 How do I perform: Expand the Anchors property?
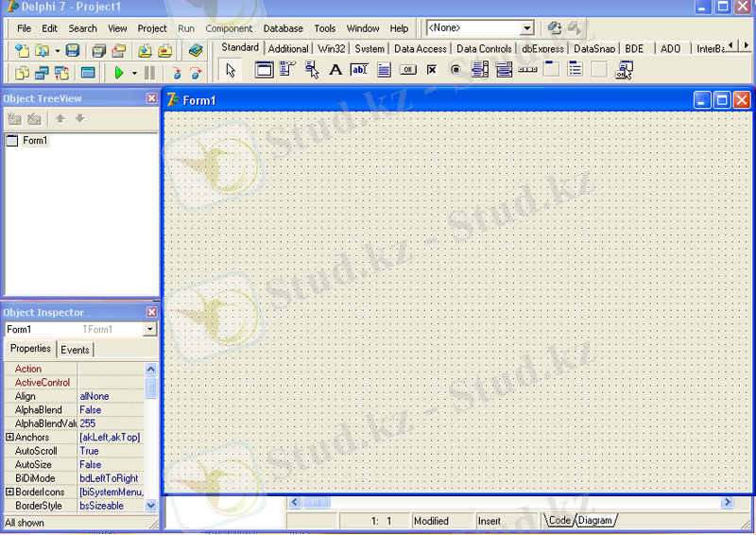(9, 437)
